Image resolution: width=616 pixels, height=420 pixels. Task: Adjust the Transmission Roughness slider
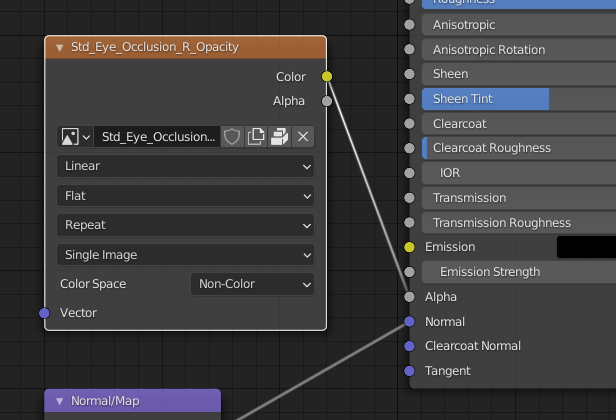tap(519, 223)
